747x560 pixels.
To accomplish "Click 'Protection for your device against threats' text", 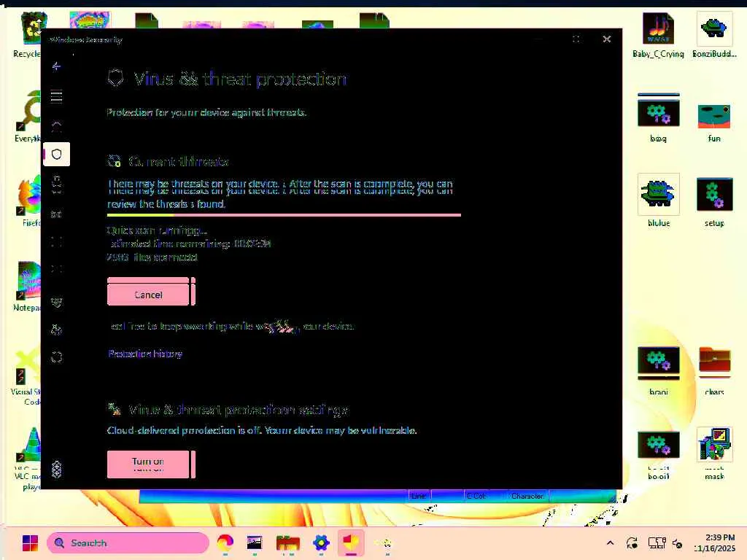I will (x=206, y=112).
